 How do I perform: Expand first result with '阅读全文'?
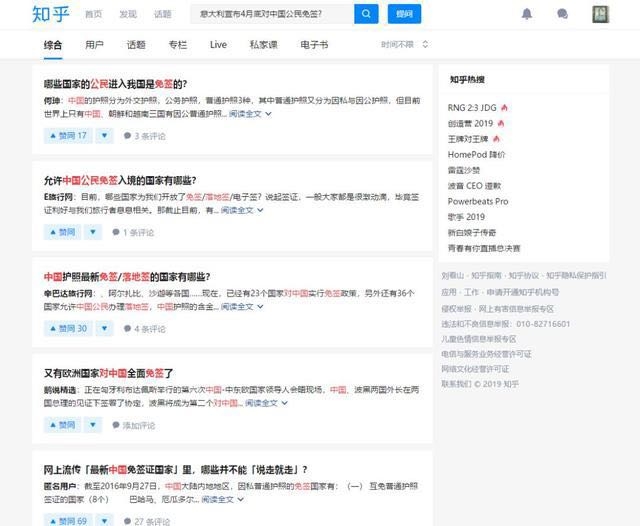(250, 114)
